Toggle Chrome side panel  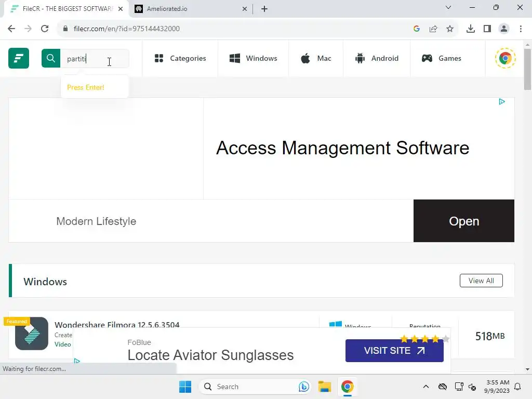click(x=487, y=29)
